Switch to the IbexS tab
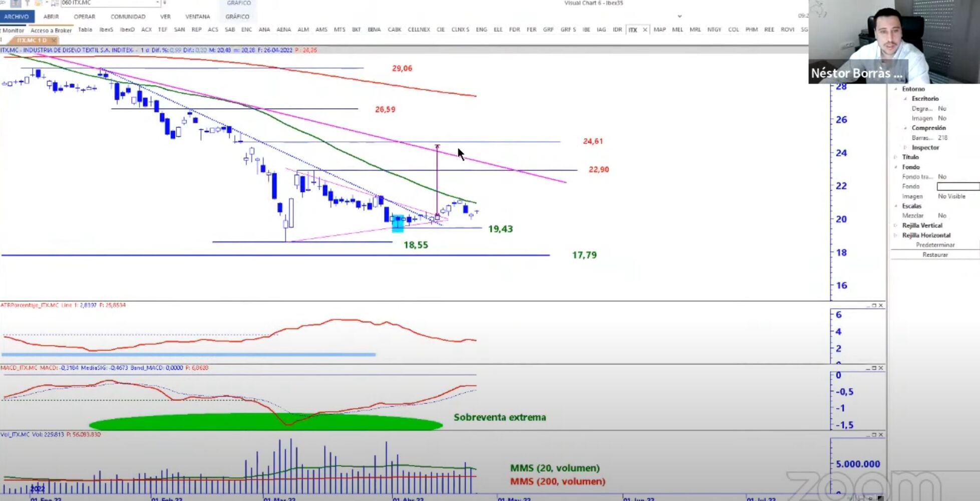 (x=106, y=30)
